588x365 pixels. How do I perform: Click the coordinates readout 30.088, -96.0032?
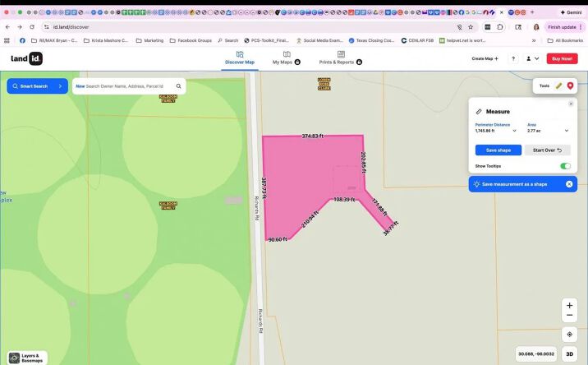(x=536, y=354)
